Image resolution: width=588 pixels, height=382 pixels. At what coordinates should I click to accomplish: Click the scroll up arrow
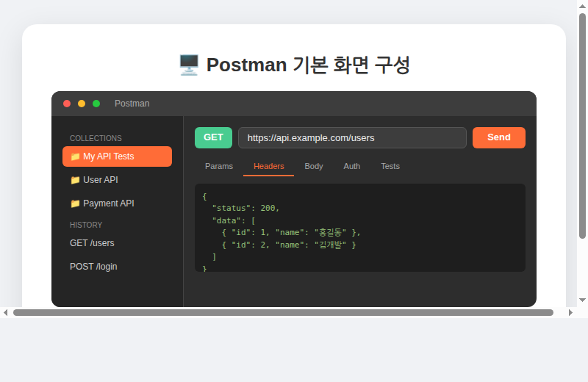tap(582, 6)
